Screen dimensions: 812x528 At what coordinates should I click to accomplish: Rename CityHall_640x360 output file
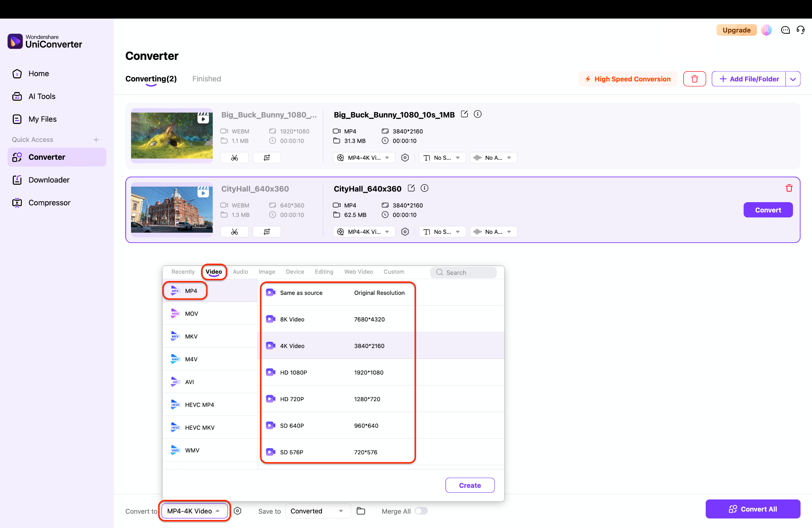(x=411, y=188)
